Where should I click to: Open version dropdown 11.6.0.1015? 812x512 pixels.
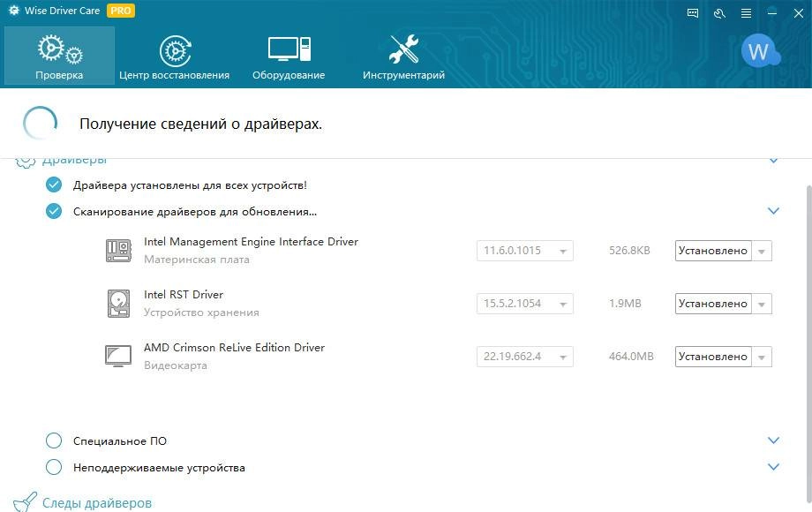524,251
